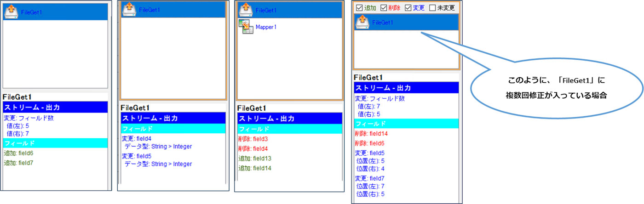644x204 pixels.
Task: Click the 追加: field13 entry
Action: coord(254,159)
